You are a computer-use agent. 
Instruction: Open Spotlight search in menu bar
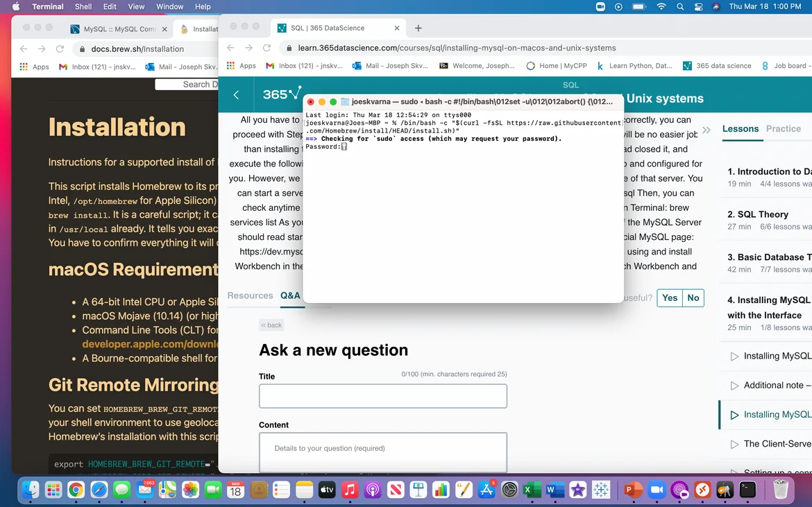click(680, 6)
